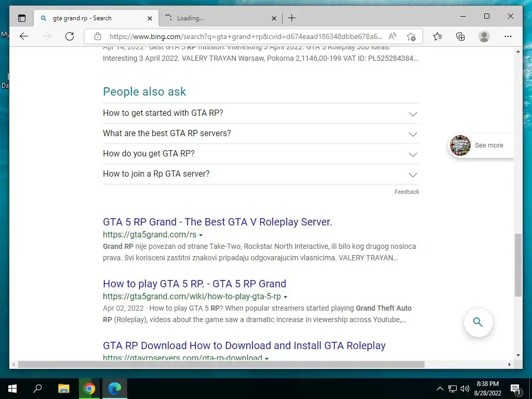Click the See more label
The width and height of the screenshot is (532, 399).
point(489,145)
